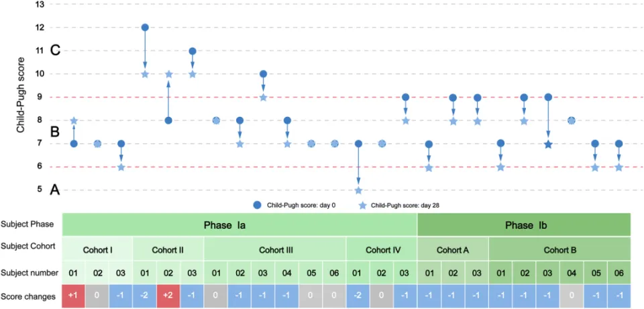Click the legend circle for day 0
The height and width of the screenshot is (309, 644).
click(x=258, y=204)
